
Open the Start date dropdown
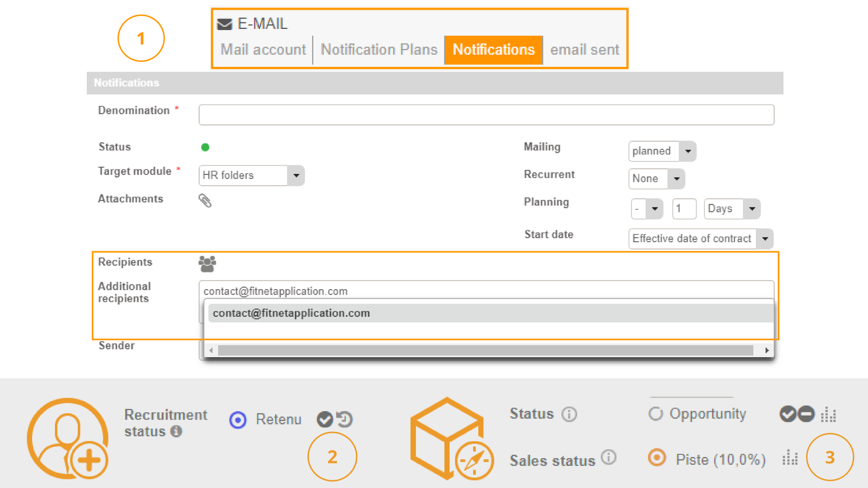(765, 239)
